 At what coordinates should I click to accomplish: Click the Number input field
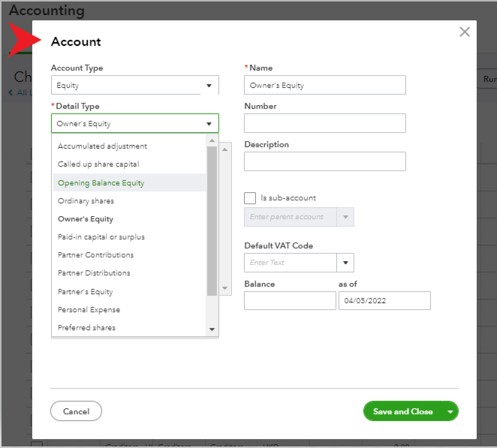tap(324, 123)
